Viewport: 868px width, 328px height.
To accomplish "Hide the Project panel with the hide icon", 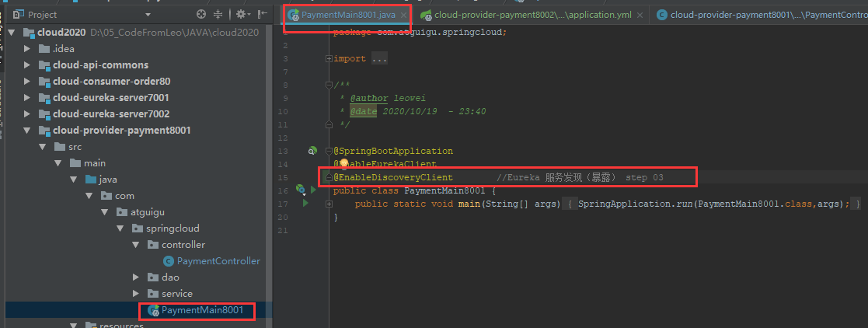I will pyautogui.click(x=263, y=15).
